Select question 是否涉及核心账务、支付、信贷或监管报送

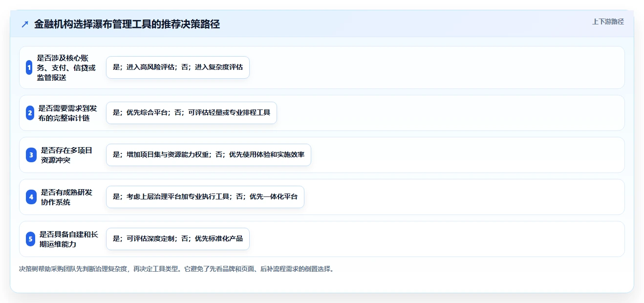pos(66,67)
